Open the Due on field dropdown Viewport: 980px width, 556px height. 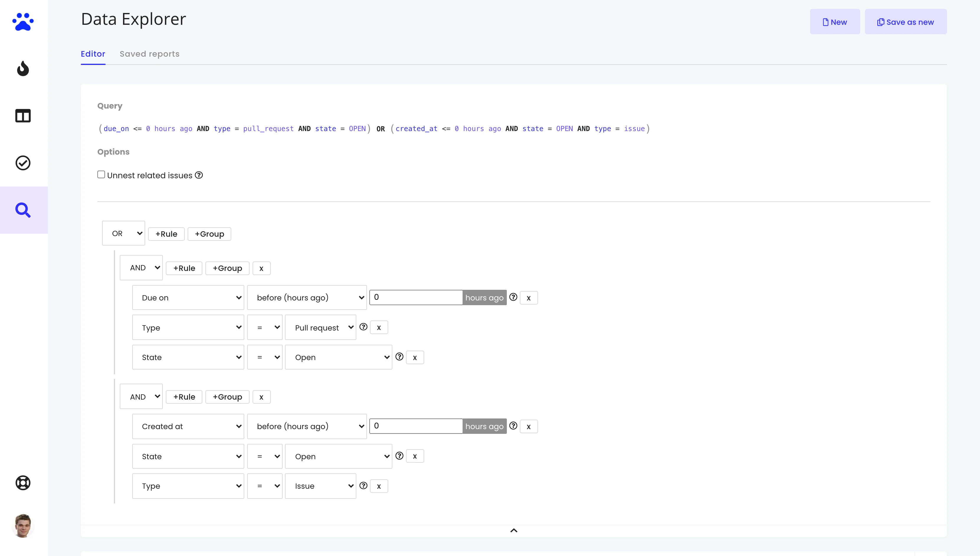pos(188,297)
